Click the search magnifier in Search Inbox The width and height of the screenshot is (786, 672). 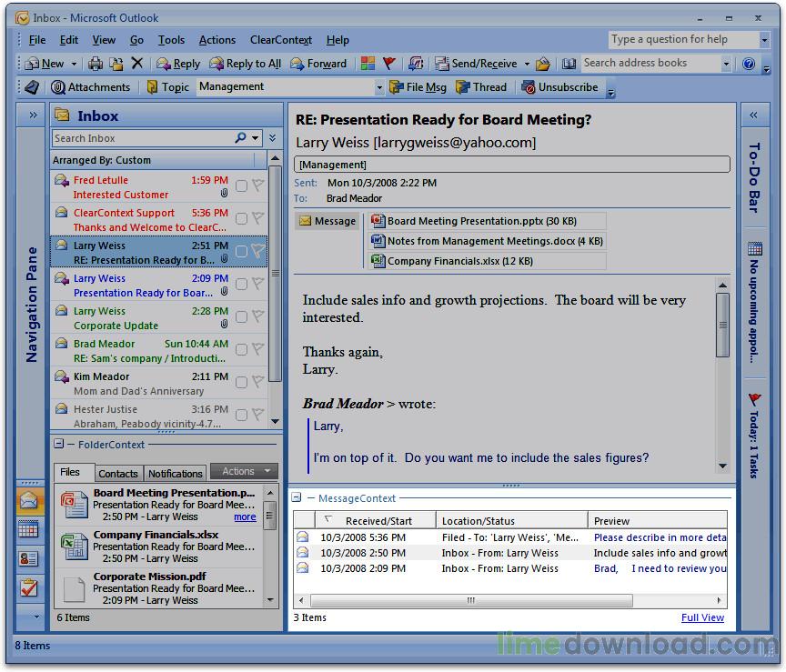(240, 138)
